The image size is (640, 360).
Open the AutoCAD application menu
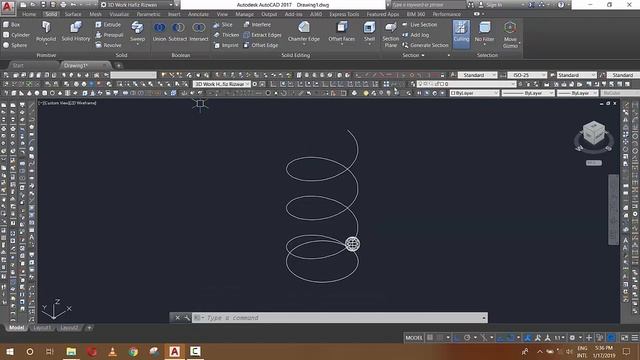(x=7, y=7)
